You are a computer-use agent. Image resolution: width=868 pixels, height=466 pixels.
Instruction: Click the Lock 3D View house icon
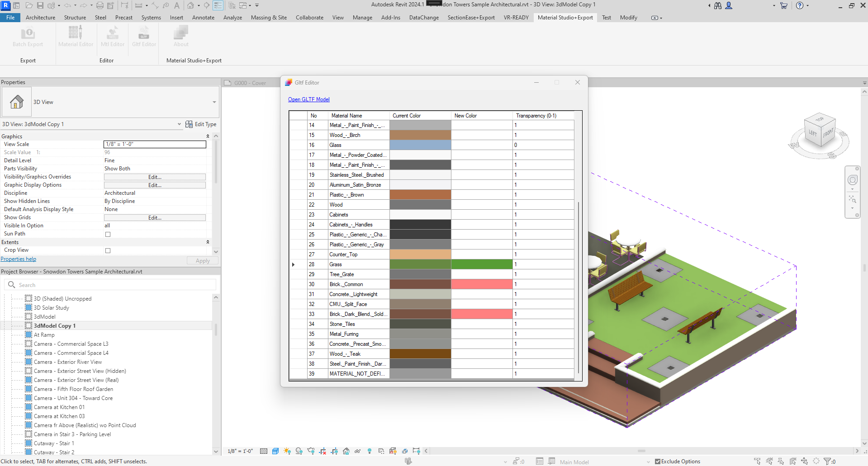tap(346, 451)
